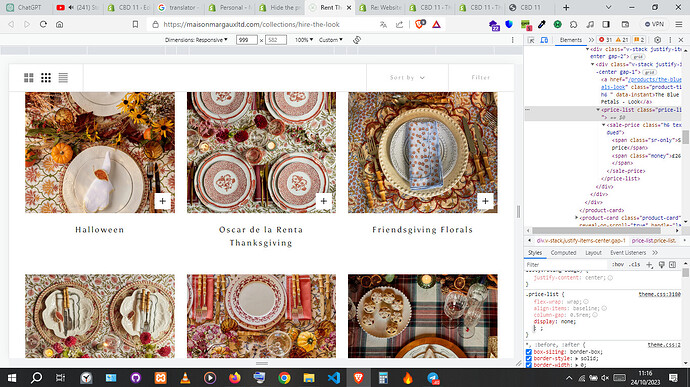Open quick add plus on Halloween image
The height and width of the screenshot is (387, 690).
(x=162, y=201)
